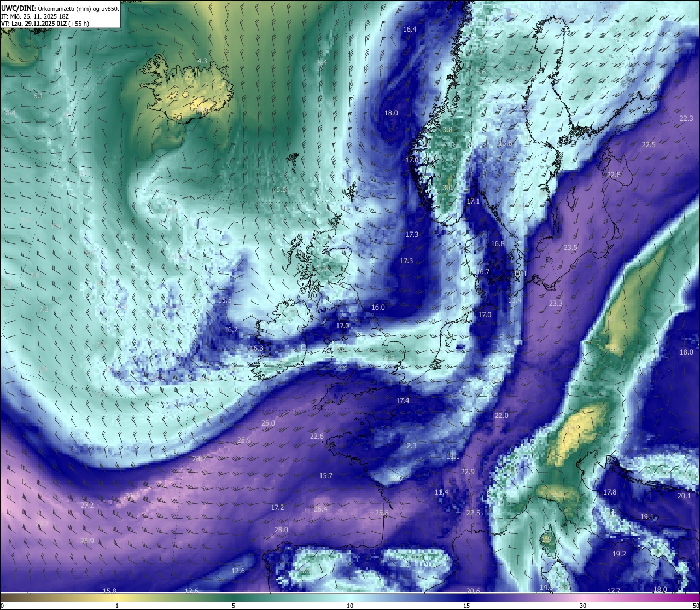The width and height of the screenshot is (700, 610).
Task: Click the value '3.8' over Norway
Action: point(447,130)
